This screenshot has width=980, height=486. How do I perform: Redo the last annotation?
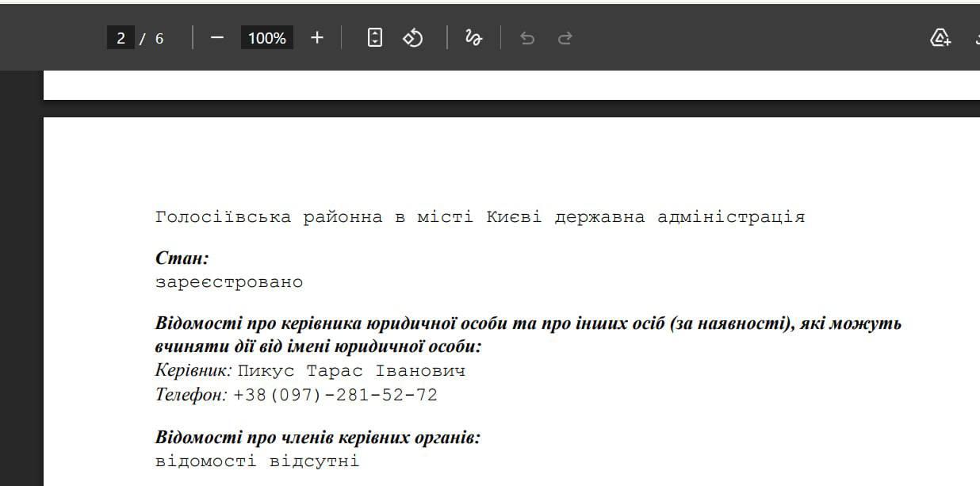[x=565, y=38]
